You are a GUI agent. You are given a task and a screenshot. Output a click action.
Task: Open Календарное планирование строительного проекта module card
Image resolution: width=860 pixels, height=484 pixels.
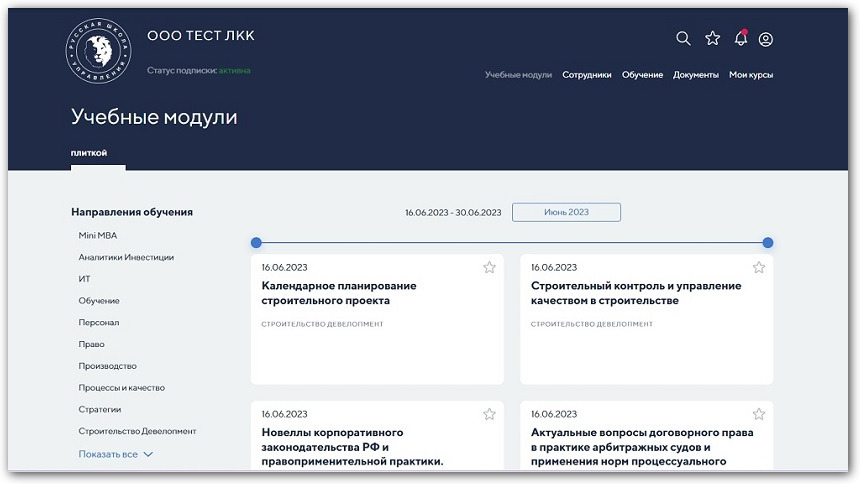coord(339,293)
